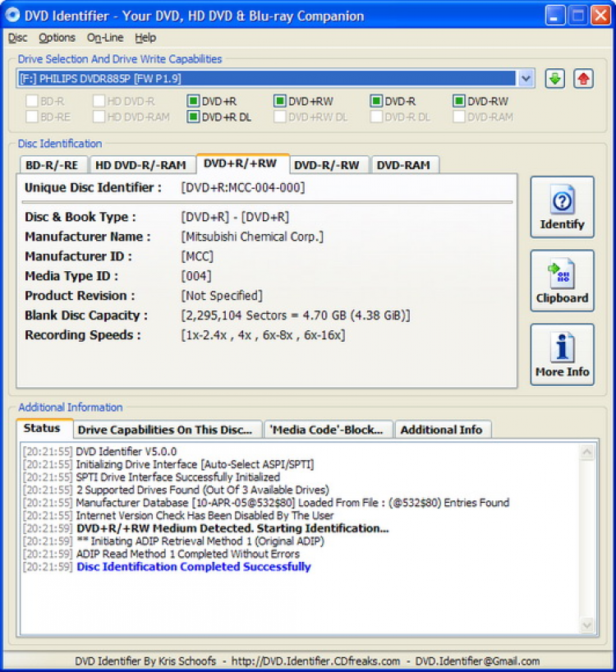The height and width of the screenshot is (672, 616).
Task: Click the '2 Supported Drives Found' log line
Action: pos(203,490)
